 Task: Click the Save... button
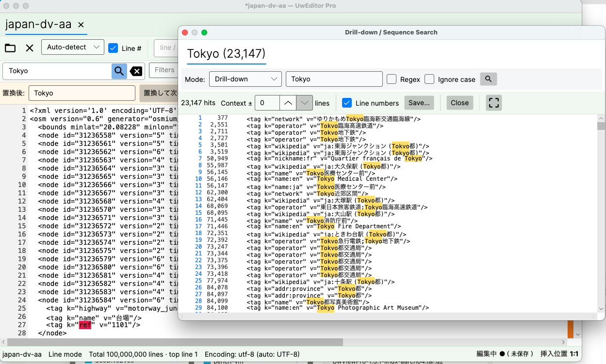419,103
